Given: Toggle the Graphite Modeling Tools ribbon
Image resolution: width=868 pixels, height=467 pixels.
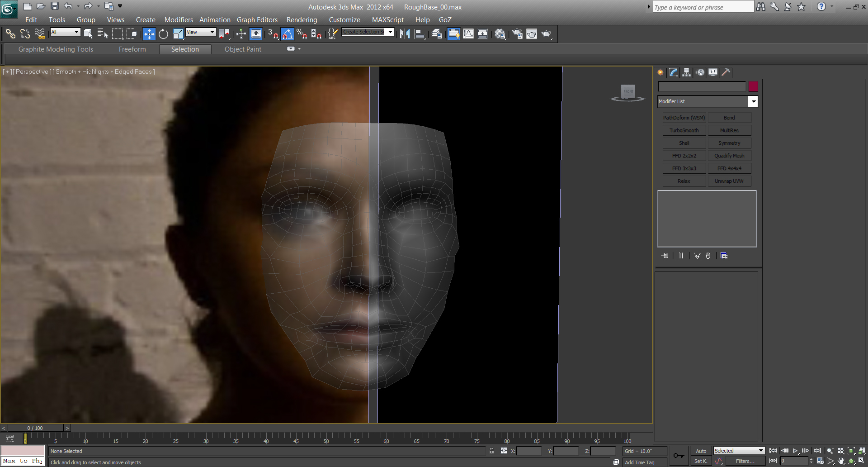Looking at the screenshot, I should [x=453, y=34].
